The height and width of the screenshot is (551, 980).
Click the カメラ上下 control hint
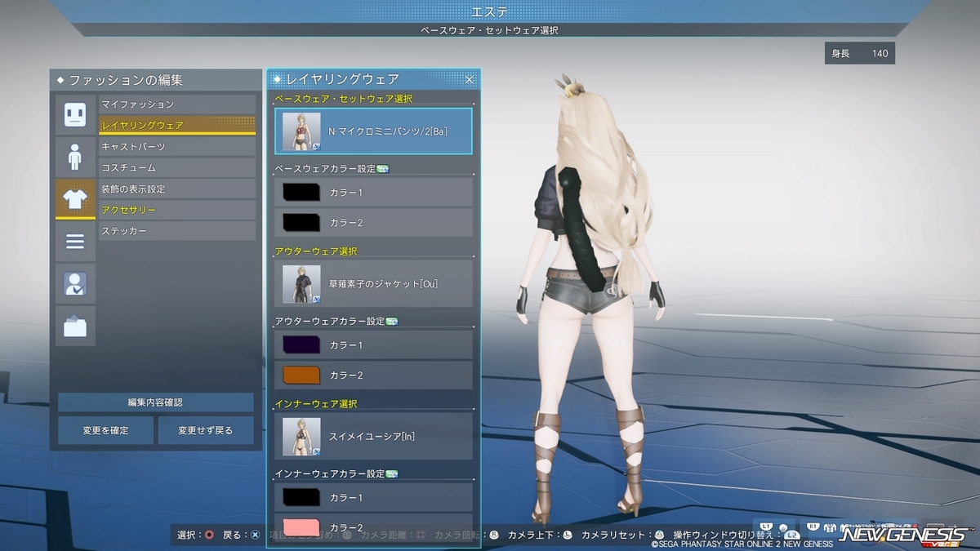point(542,535)
